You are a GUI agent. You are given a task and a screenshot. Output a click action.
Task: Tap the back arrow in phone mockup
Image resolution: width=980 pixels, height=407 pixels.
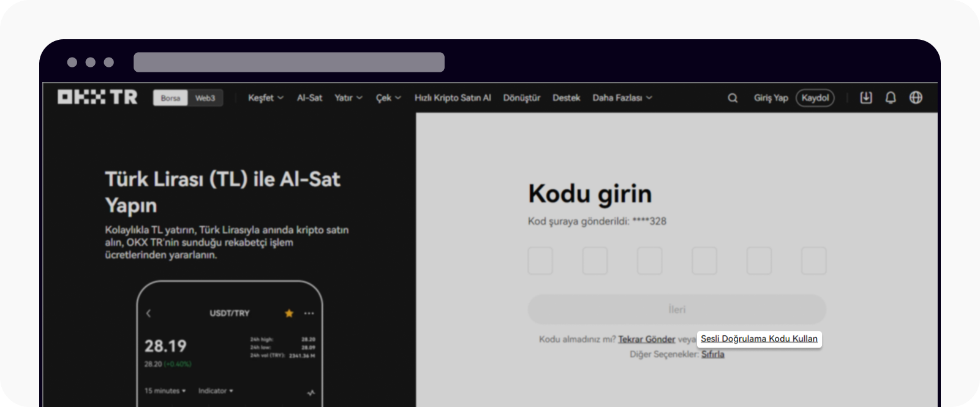(148, 313)
